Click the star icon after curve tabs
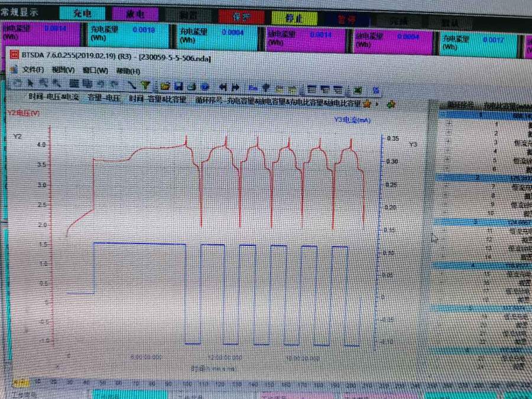The width and height of the screenshot is (532, 399). pyautogui.click(x=366, y=104)
